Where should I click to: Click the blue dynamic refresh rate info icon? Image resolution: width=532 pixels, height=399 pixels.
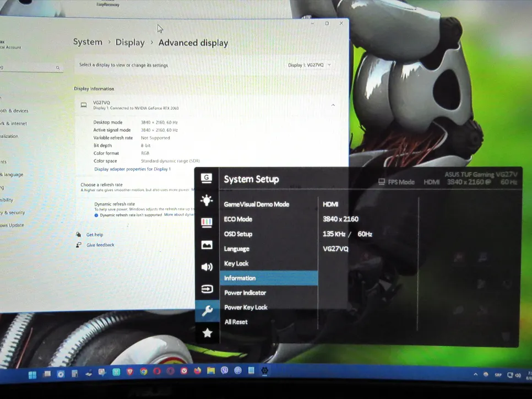point(96,215)
